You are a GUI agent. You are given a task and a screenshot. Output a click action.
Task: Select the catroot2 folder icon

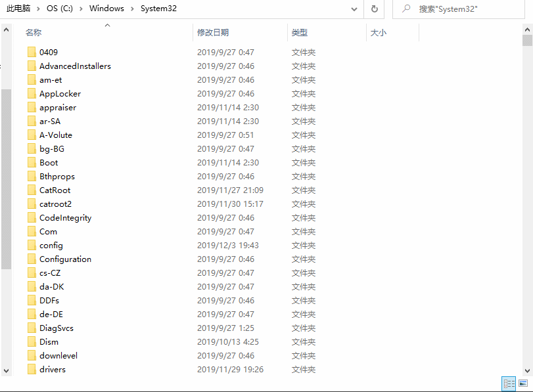point(32,204)
